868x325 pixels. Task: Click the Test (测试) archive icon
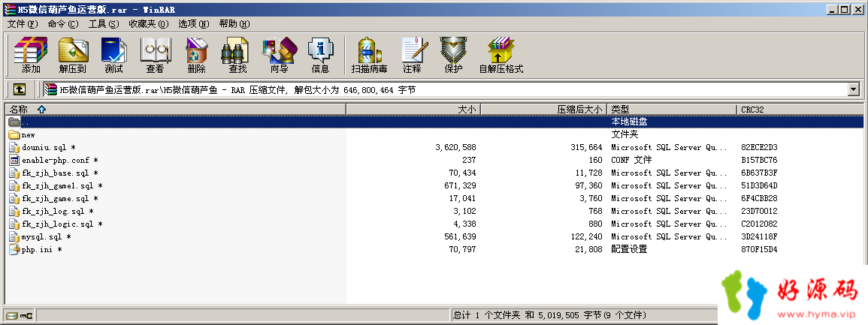tap(114, 56)
